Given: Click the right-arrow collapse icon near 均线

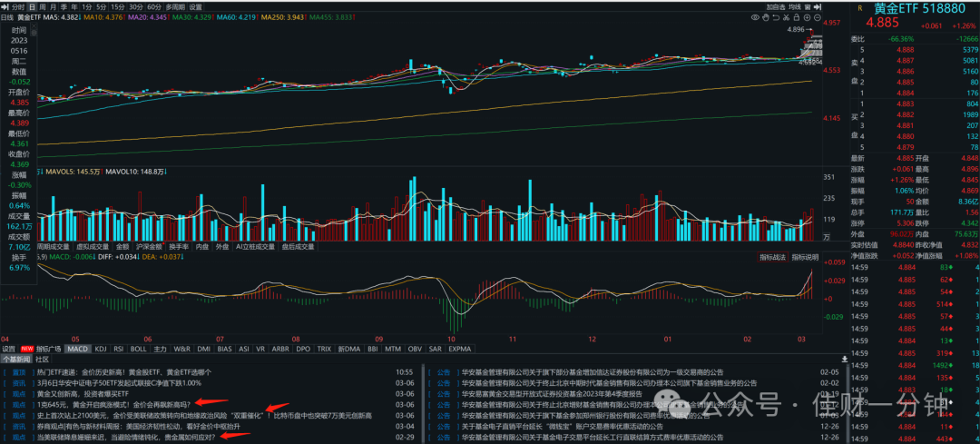Looking at the screenshot, I should click(817, 7).
